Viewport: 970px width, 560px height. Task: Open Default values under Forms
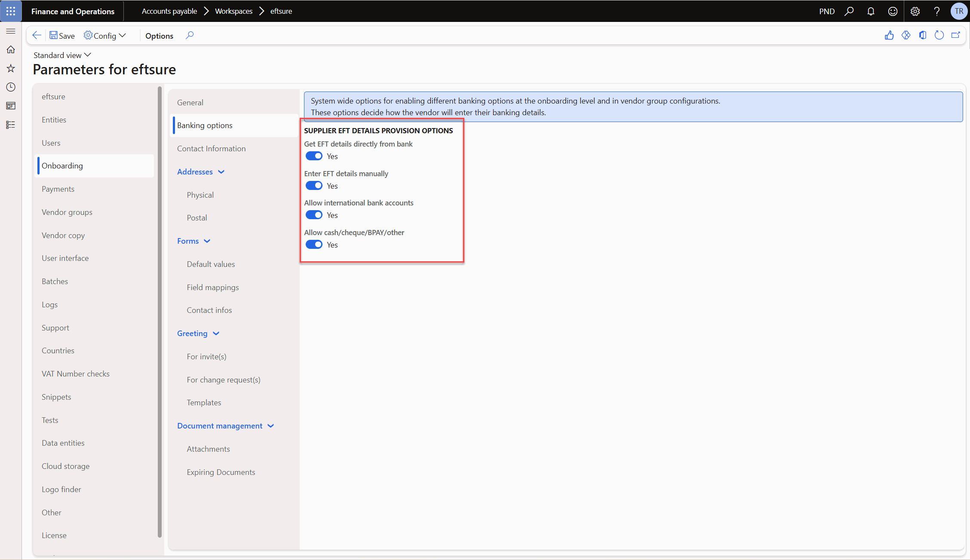click(211, 264)
